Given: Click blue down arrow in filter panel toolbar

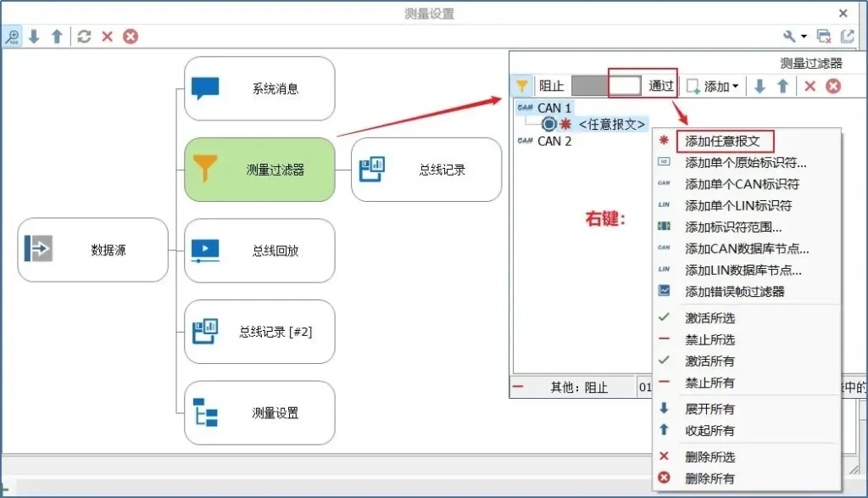Looking at the screenshot, I should point(759,86).
